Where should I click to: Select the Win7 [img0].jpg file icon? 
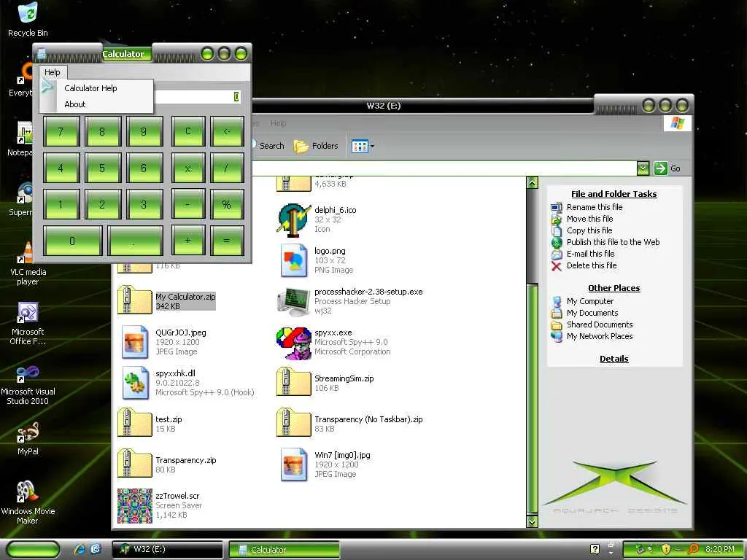pyautogui.click(x=293, y=464)
